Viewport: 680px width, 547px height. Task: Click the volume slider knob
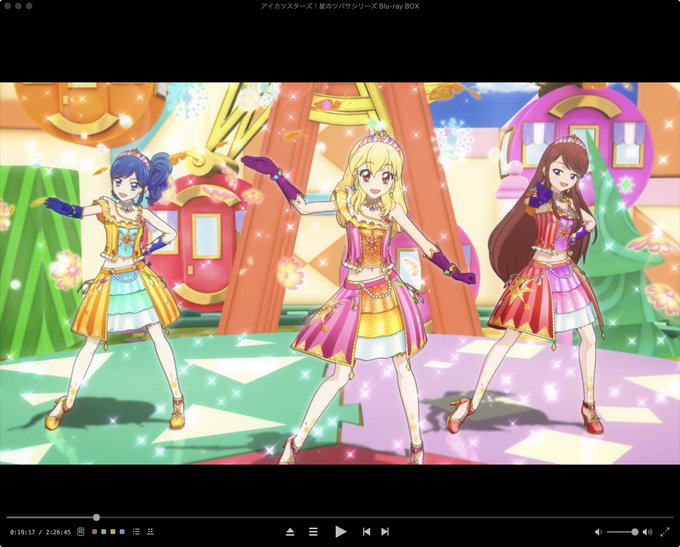point(635,532)
